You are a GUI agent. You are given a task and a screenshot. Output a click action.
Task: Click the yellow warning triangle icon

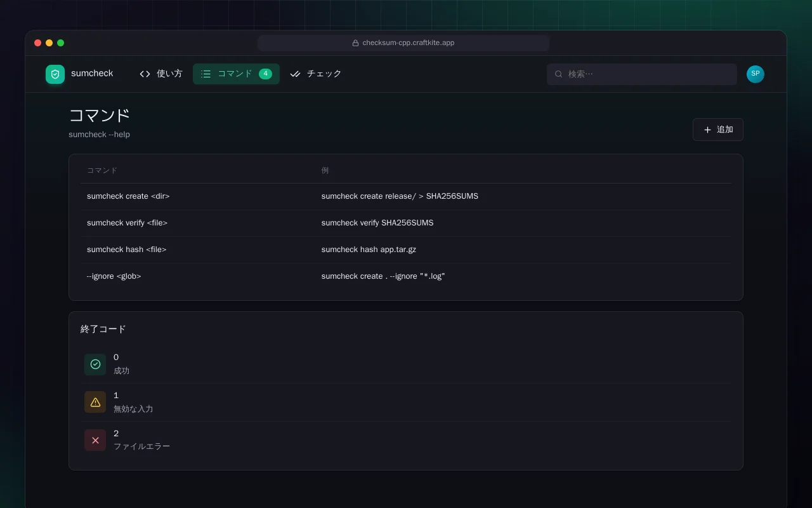pos(95,402)
